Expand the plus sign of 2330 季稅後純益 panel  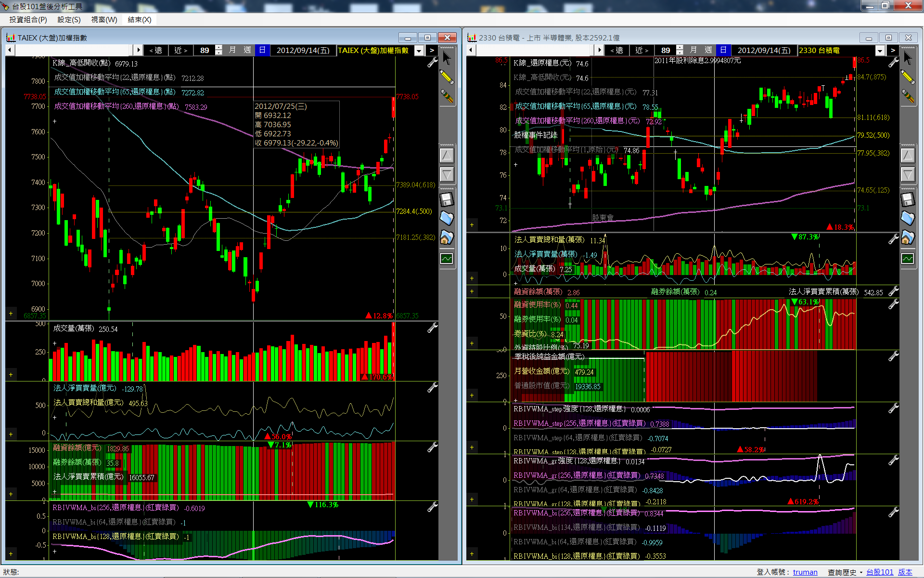472,395
